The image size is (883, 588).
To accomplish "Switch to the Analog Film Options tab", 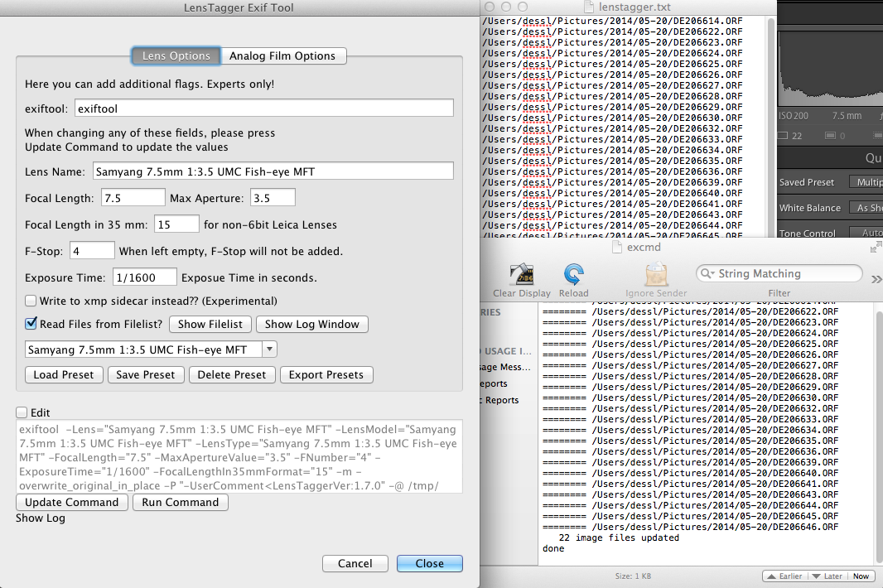I will (x=282, y=55).
